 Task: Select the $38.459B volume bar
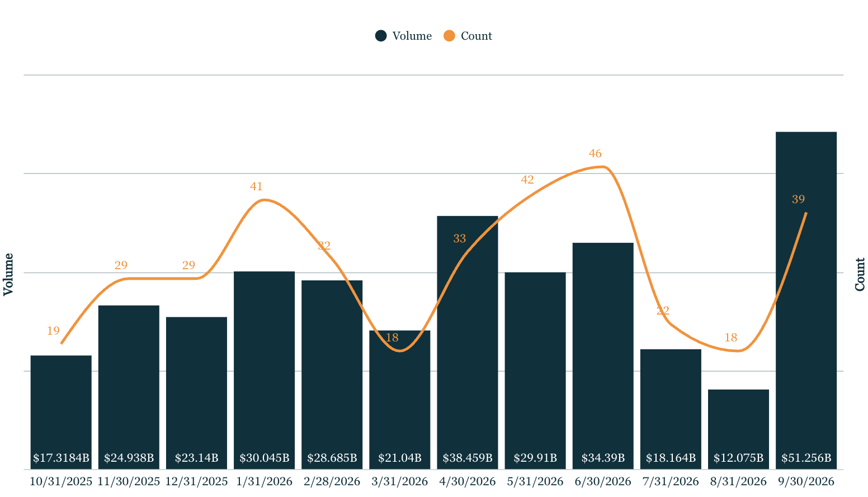(x=468, y=343)
